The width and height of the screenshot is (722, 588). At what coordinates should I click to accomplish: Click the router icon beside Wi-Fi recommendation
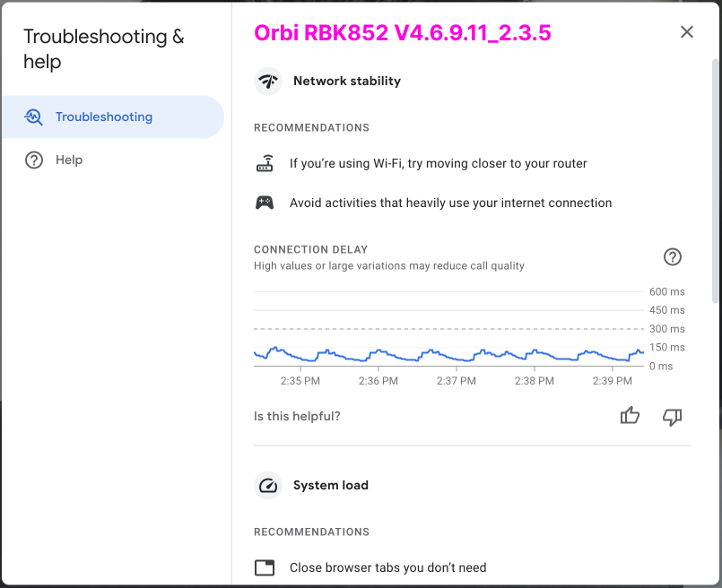(265, 163)
